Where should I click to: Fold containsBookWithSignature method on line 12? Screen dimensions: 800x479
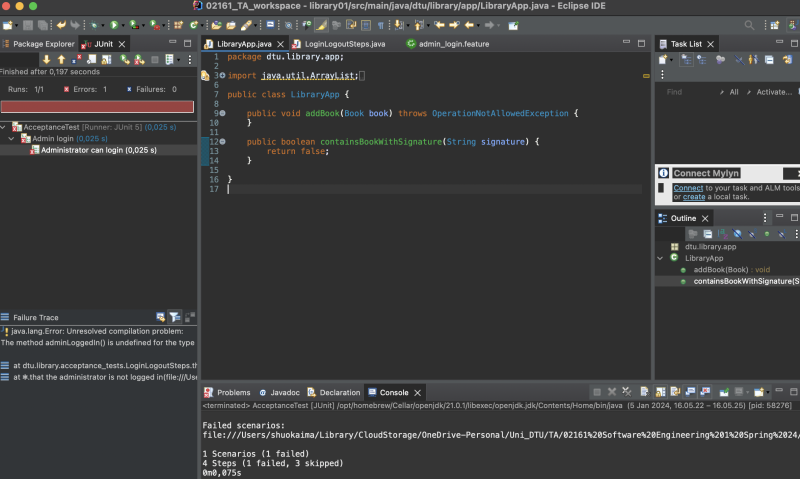[x=222, y=142]
